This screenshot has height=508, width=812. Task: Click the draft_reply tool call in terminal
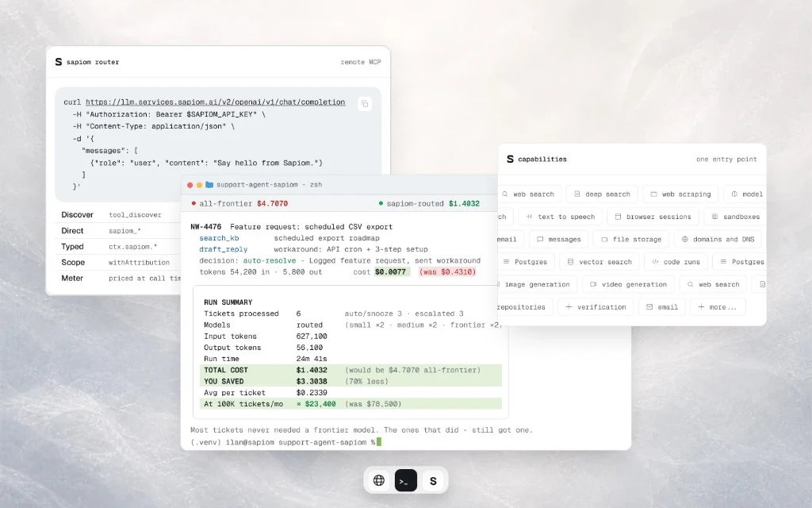[x=224, y=249]
